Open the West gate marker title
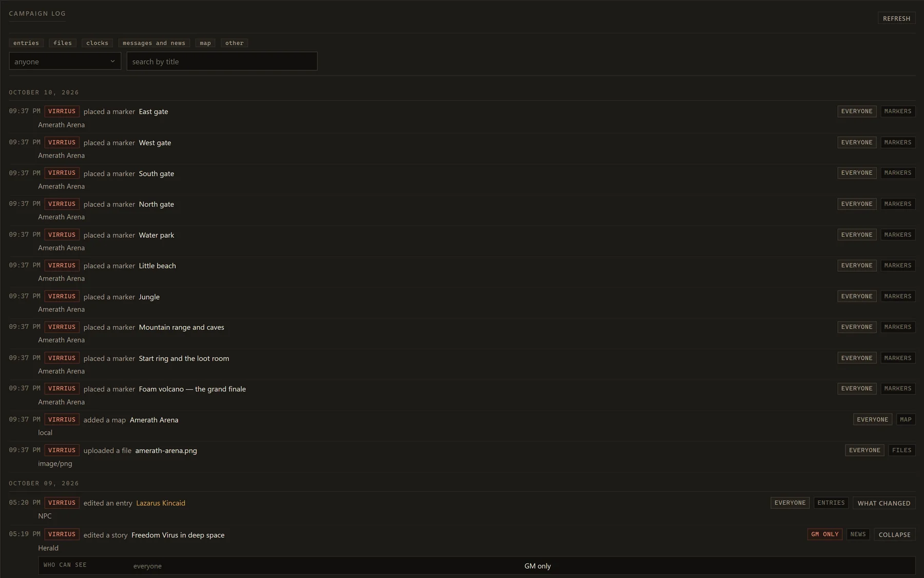 155,143
